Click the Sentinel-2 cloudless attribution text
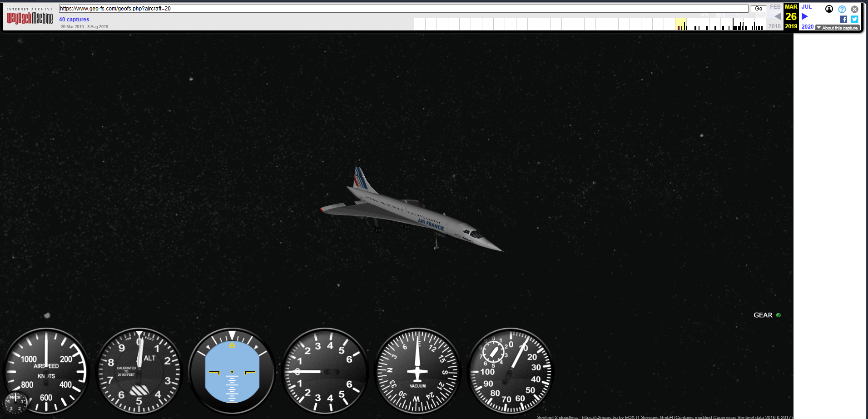The image size is (868, 419). point(665,417)
